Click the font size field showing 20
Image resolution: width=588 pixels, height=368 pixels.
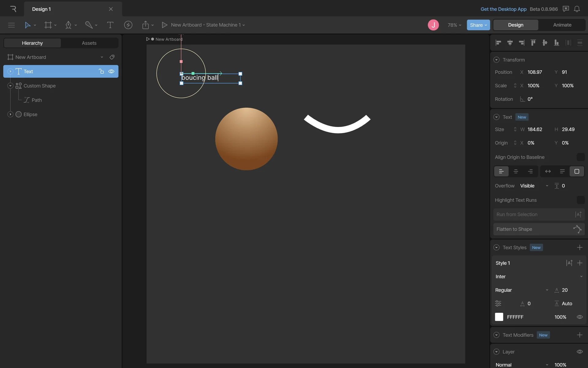[565, 290]
